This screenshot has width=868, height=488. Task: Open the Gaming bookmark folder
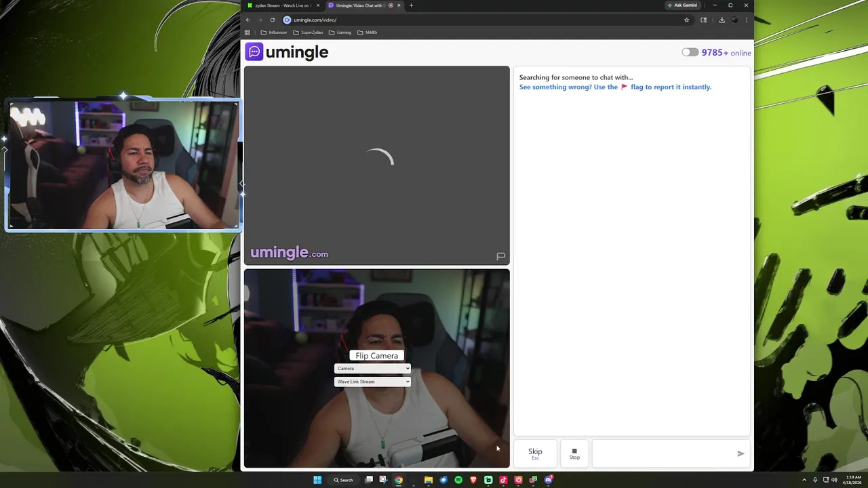pyautogui.click(x=340, y=33)
